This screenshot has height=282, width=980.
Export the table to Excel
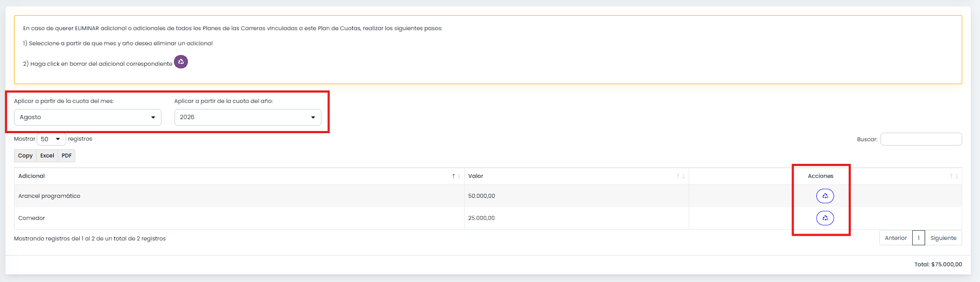pyautogui.click(x=47, y=156)
